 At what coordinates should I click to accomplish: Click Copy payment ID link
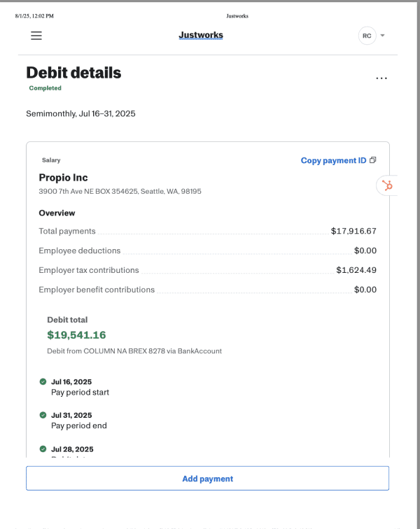[334, 161]
